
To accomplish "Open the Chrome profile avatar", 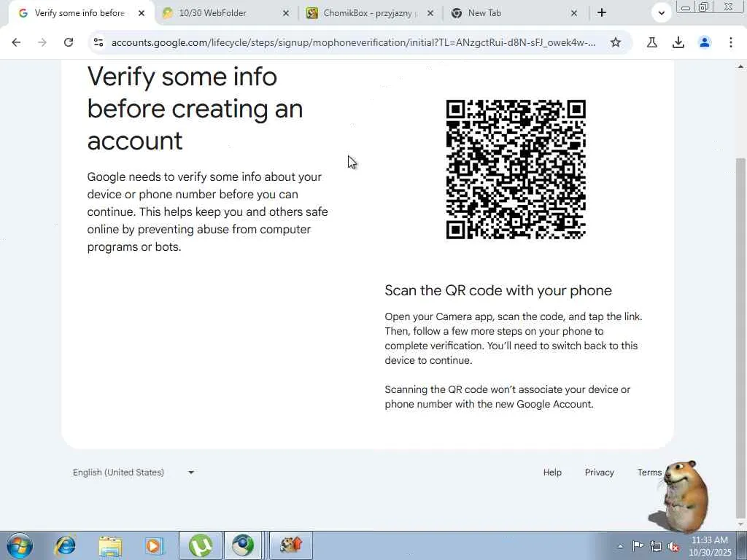I will [x=705, y=42].
